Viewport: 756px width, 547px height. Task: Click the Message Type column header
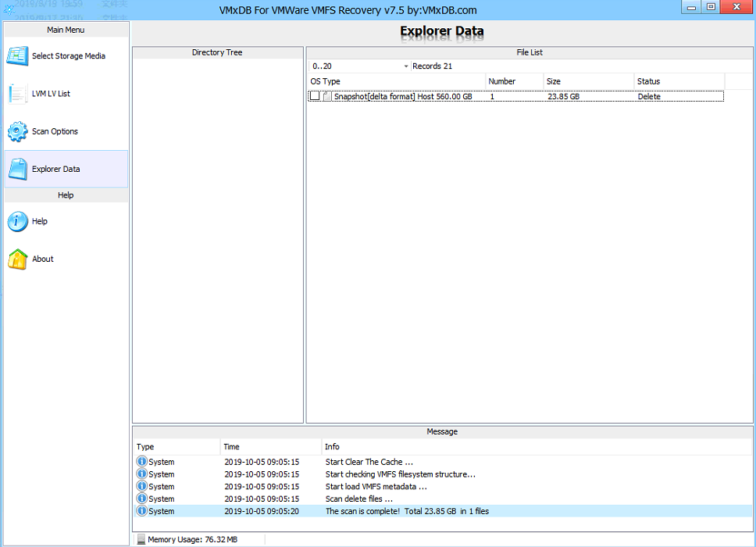pos(177,447)
